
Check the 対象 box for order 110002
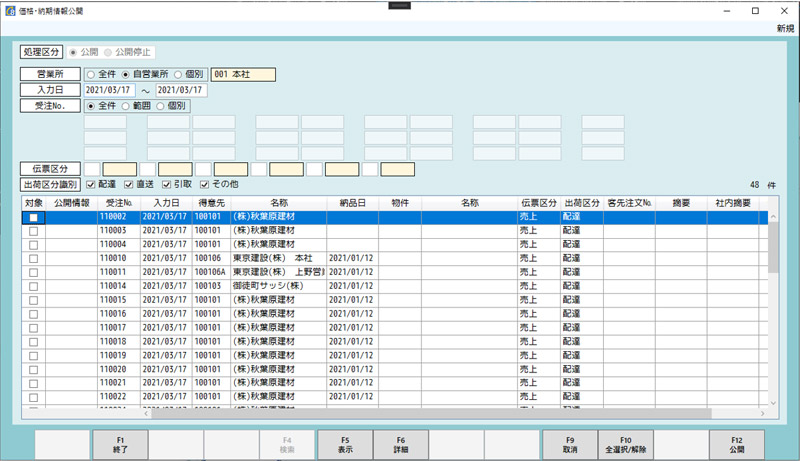tap(34, 218)
